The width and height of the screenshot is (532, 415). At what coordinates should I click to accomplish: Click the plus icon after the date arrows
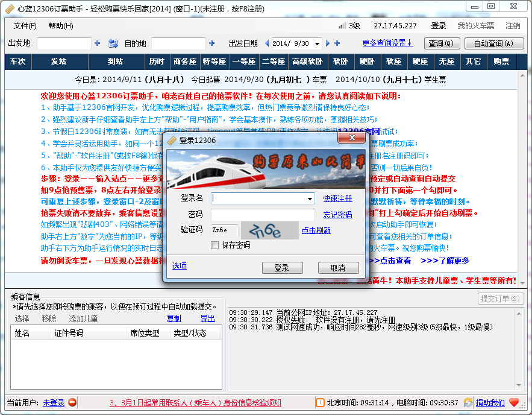point(337,43)
